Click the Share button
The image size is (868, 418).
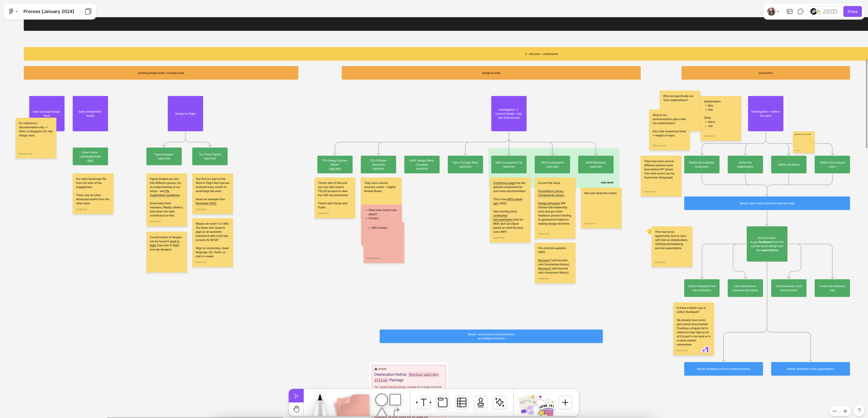[852, 11]
